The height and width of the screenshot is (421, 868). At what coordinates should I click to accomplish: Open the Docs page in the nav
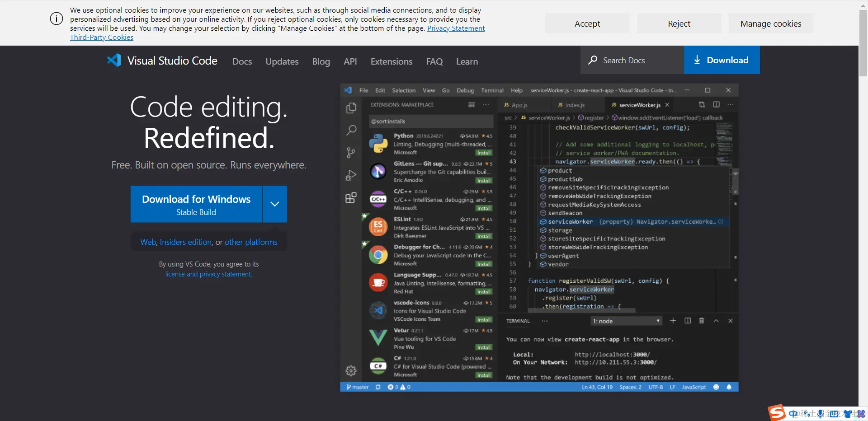242,61
